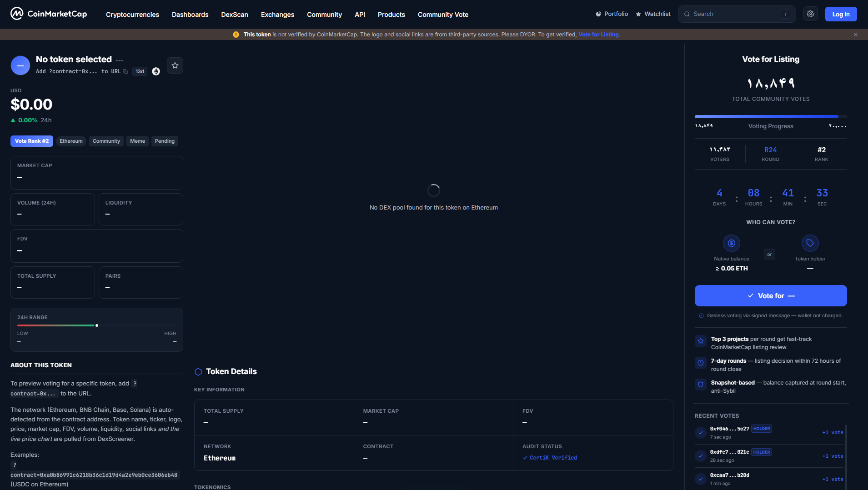Click the Vote for button
The image size is (868, 490).
point(771,296)
